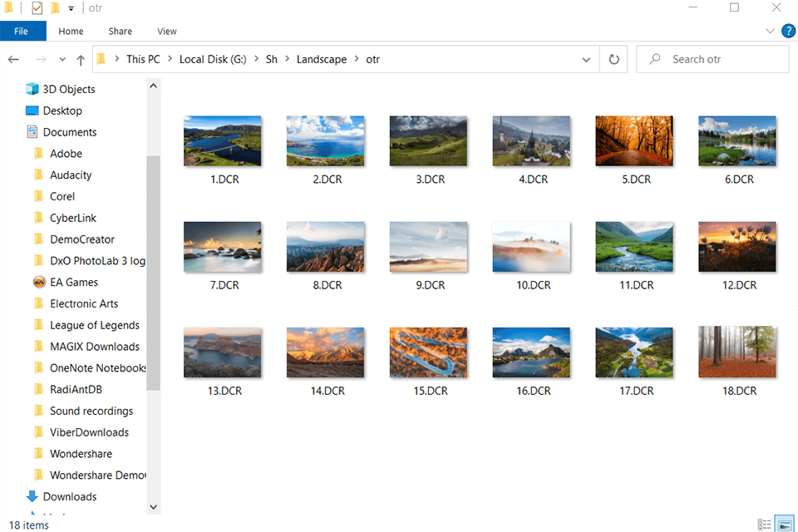
Task: Click the Sh breadcrumb segment
Action: click(272, 60)
